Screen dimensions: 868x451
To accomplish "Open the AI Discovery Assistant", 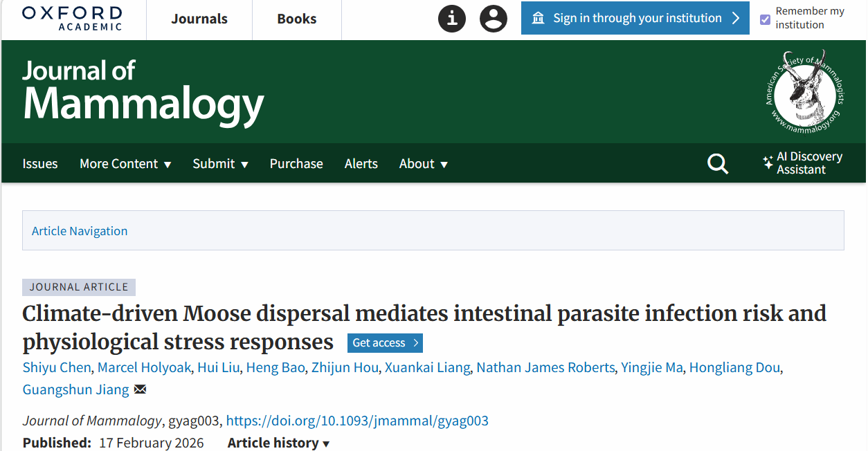I will 802,163.
